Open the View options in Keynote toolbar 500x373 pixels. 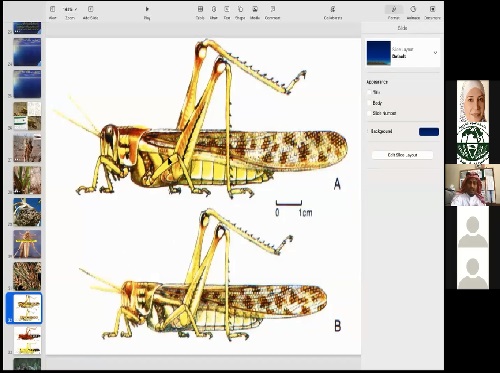pyautogui.click(x=52, y=12)
